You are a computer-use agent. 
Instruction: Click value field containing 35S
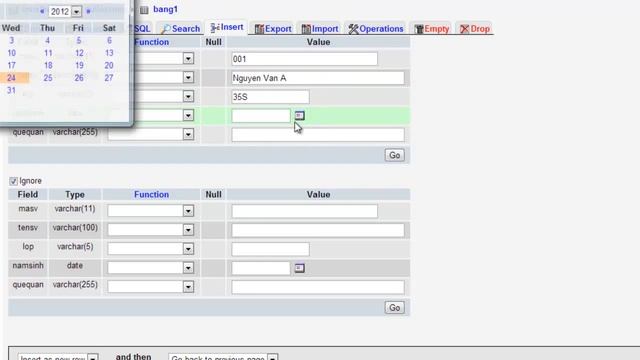(x=270, y=97)
